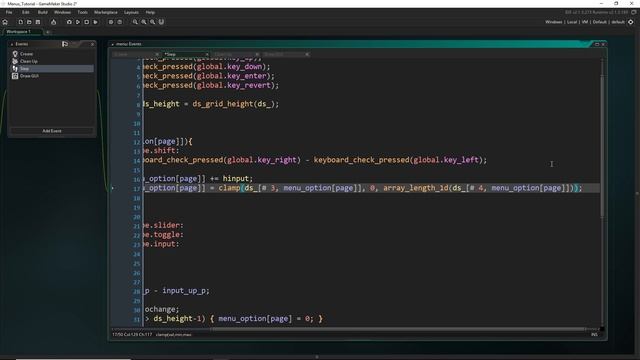Click clamp function on line 17
The width and height of the screenshot is (640, 360).
pyautogui.click(x=229, y=188)
